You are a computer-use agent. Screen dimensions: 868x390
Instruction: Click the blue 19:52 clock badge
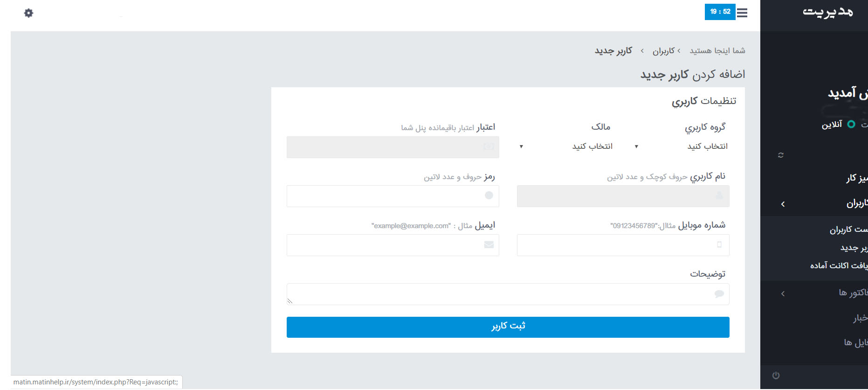click(x=720, y=12)
